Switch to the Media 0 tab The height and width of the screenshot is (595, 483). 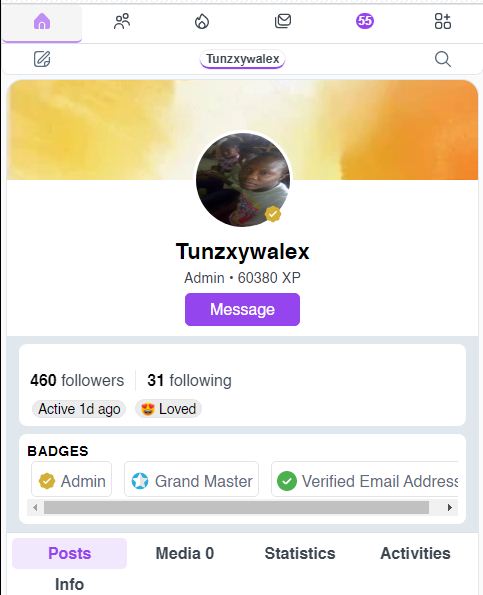[x=185, y=553]
